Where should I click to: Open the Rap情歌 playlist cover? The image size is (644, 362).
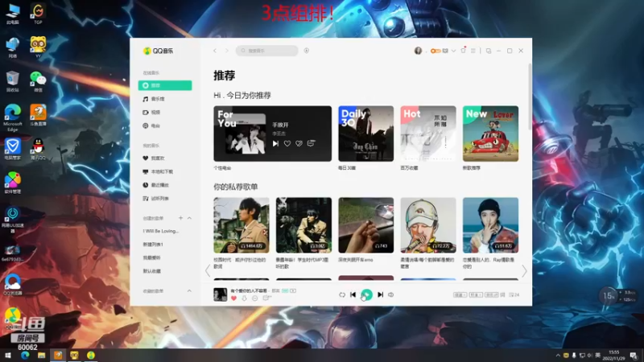tap(490, 225)
